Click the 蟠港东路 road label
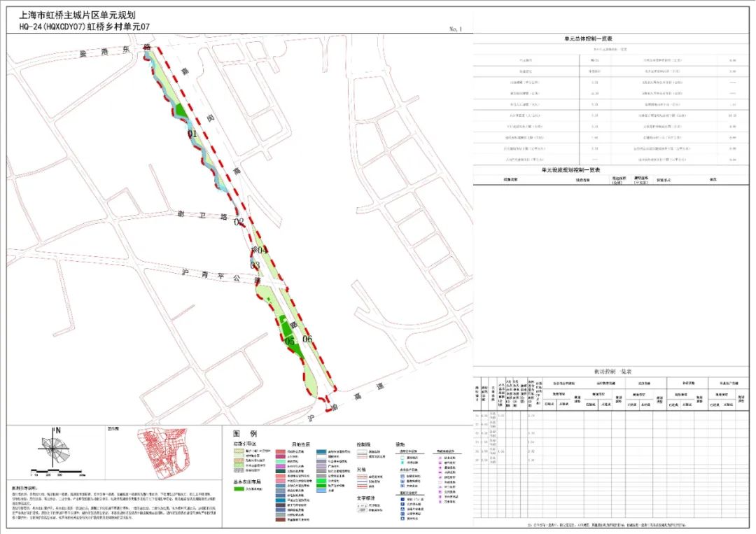 (x=115, y=50)
